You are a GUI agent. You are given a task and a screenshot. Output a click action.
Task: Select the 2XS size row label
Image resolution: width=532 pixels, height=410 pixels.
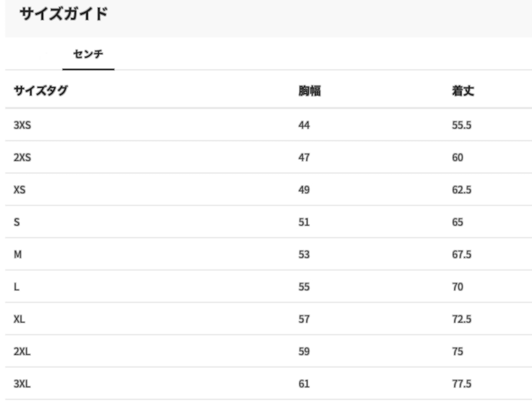pyautogui.click(x=22, y=157)
